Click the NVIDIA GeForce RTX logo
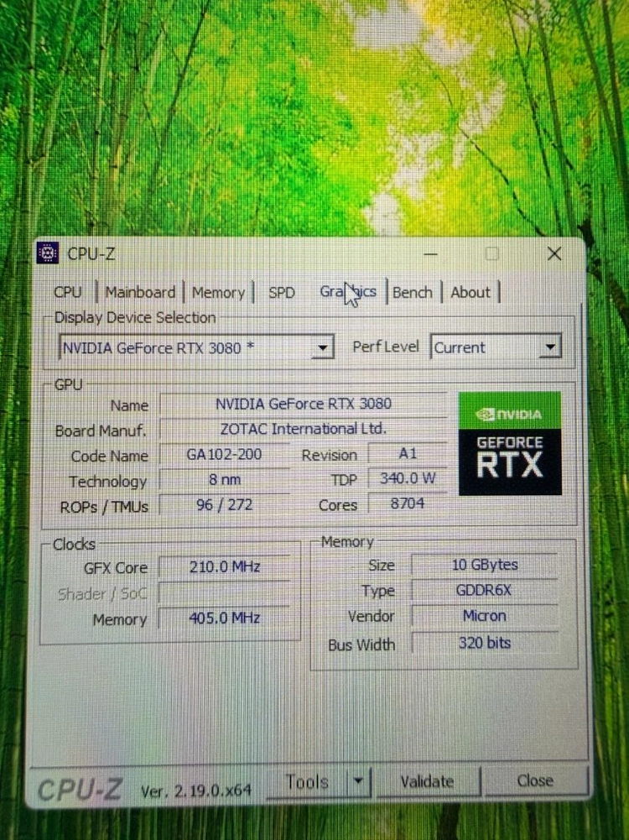 coord(510,443)
